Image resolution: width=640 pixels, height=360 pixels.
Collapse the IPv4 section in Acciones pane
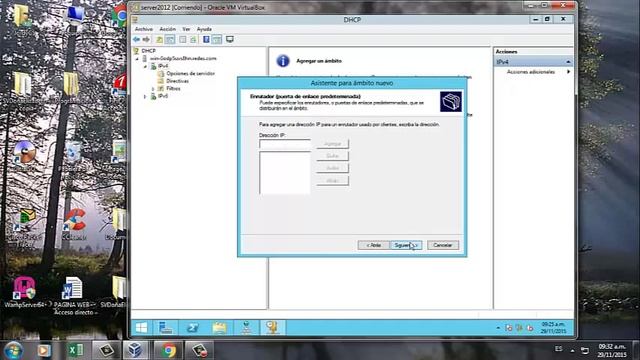tap(568, 62)
